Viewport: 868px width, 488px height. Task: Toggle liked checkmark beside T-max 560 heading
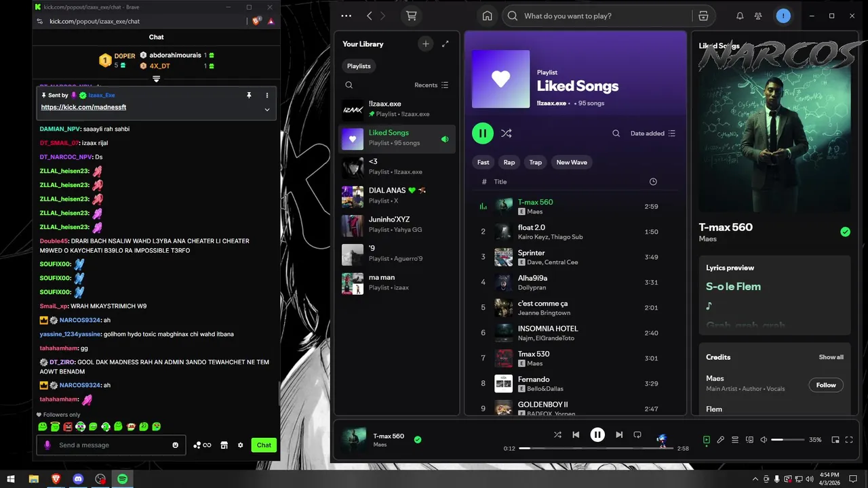[845, 232]
